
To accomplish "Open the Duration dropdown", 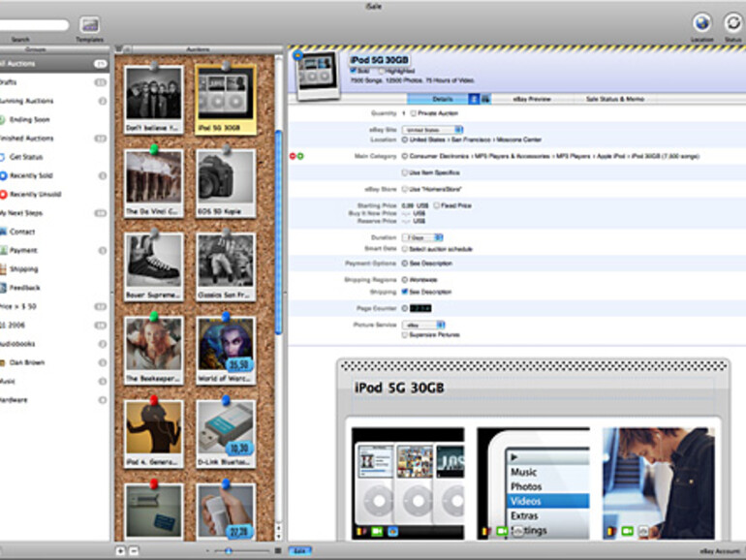I will tap(422, 237).
